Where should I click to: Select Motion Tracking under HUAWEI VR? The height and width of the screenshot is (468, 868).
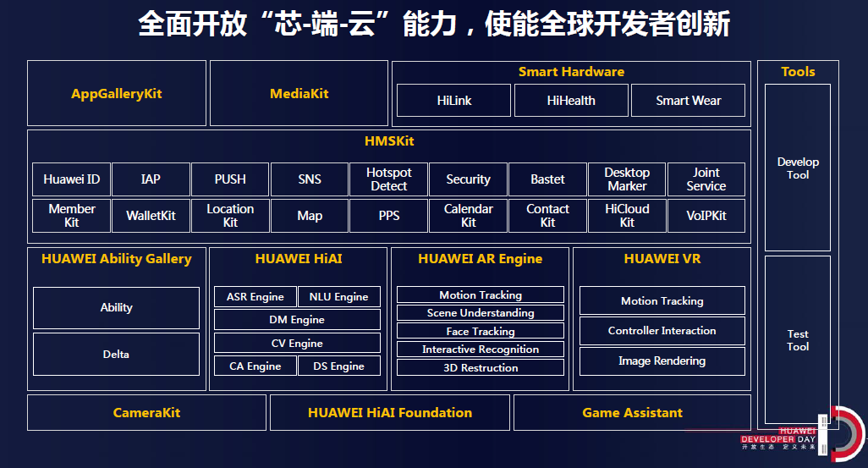click(662, 300)
